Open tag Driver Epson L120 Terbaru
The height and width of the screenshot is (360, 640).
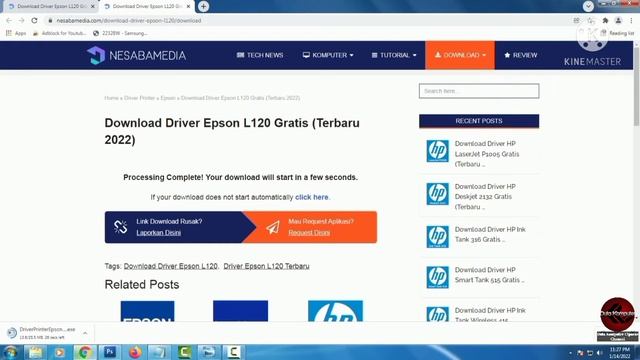[267, 266]
